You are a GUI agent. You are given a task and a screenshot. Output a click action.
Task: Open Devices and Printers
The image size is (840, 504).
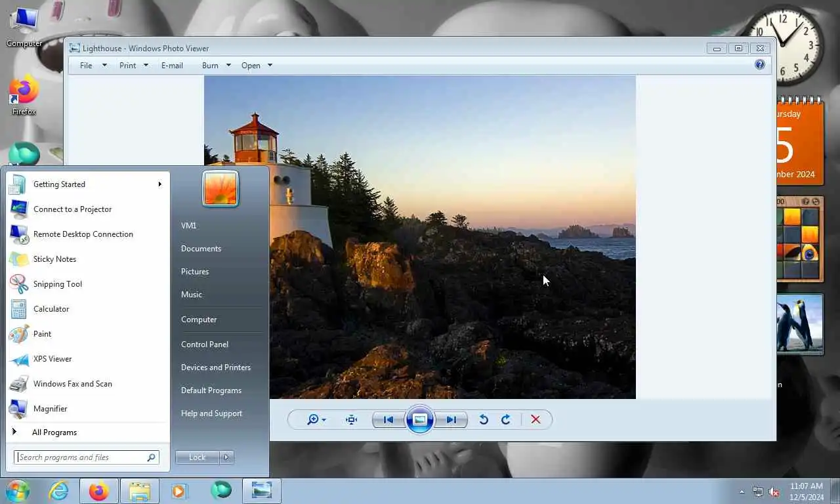pyautogui.click(x=216, y=367)
